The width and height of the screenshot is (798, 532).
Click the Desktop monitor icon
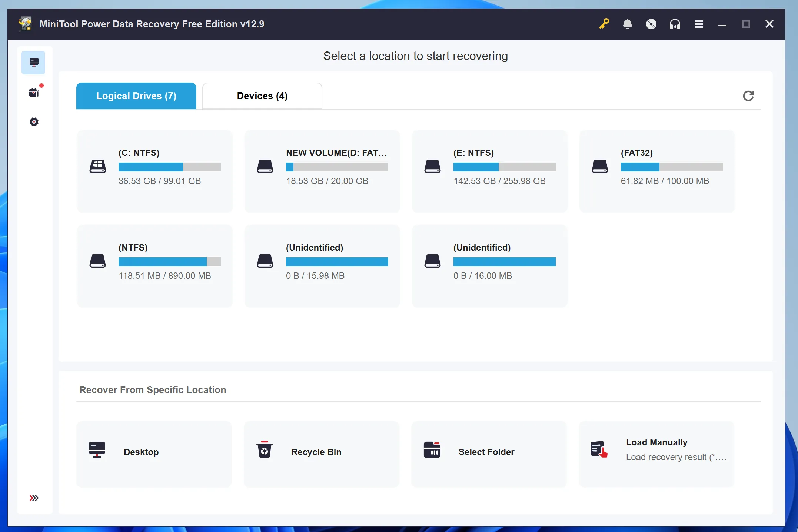97,450
